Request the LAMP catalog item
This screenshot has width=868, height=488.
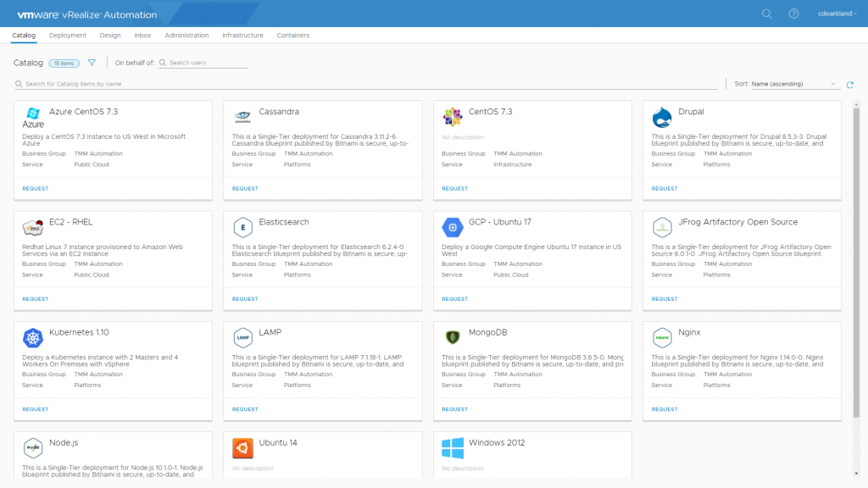(245, 409)
